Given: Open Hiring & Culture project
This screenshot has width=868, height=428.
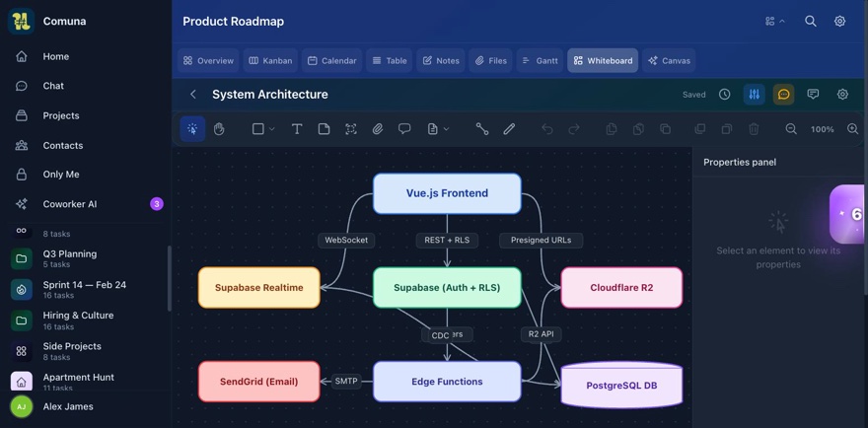Looking at the screenshot, I should [x=86, y=321].
